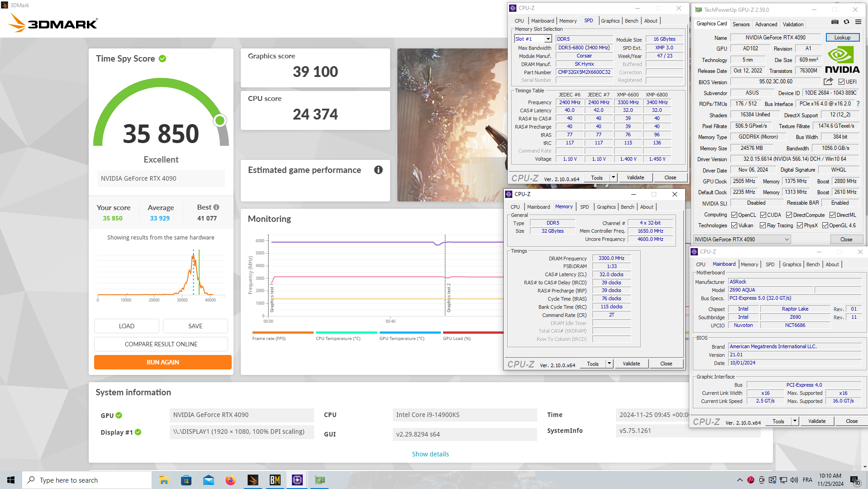Select the Frame rate (FPS) legend color bar
The height and width of the screenshot is (489, 868).
283,332
